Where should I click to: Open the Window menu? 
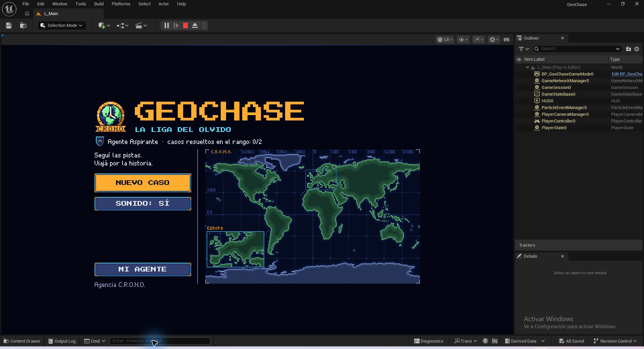60,4
